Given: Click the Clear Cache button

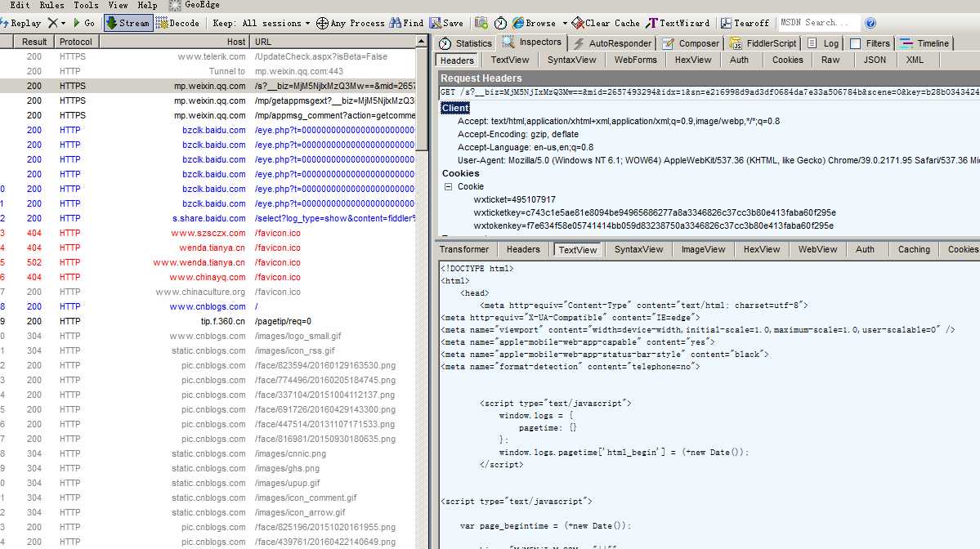Looking at the screenshot, I should (x=606, y=23).
